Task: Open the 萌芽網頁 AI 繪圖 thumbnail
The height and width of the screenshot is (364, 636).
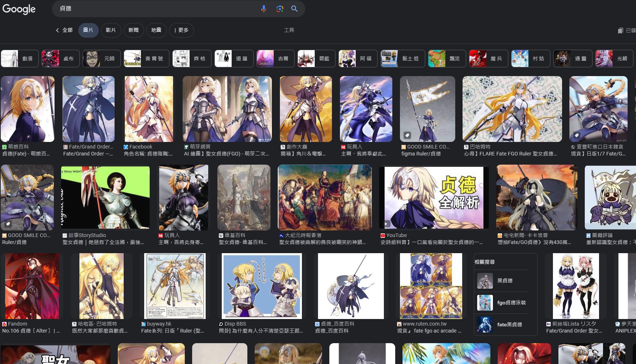Action: (227, 109)
